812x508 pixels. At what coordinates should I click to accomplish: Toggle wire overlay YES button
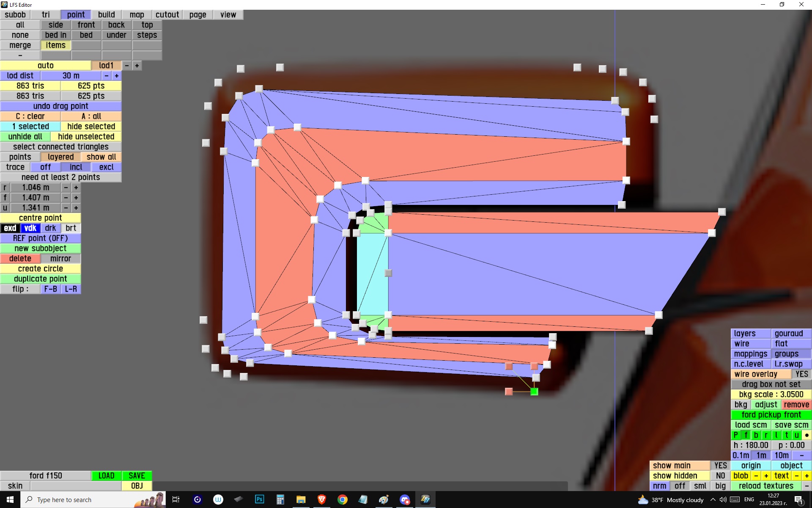pos(801,374)
